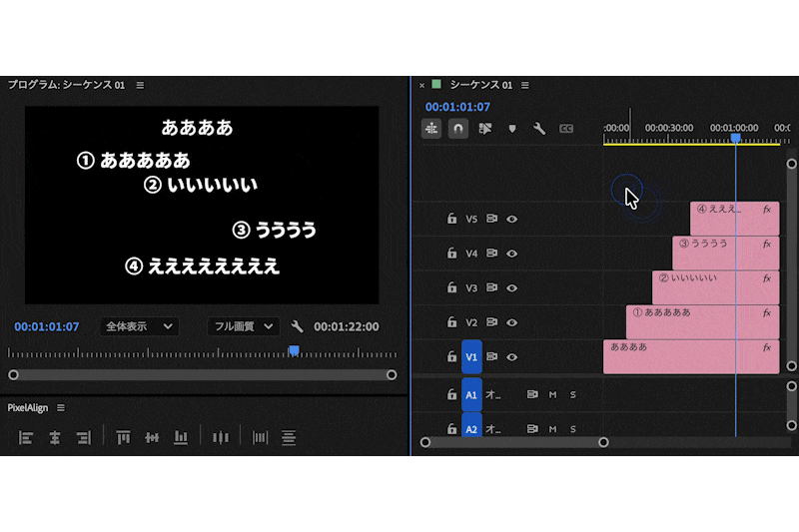Click PixelAlign align vertical centers icon

coord(152,437)
